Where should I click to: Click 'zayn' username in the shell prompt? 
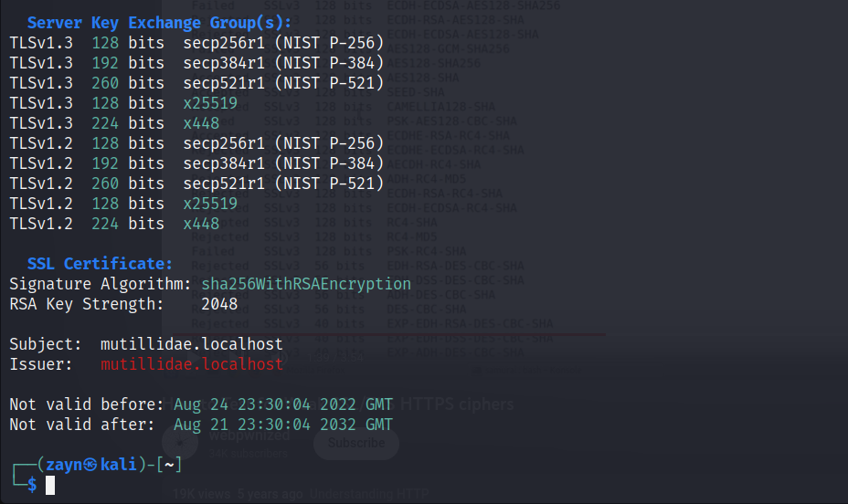tap(64, 465)
